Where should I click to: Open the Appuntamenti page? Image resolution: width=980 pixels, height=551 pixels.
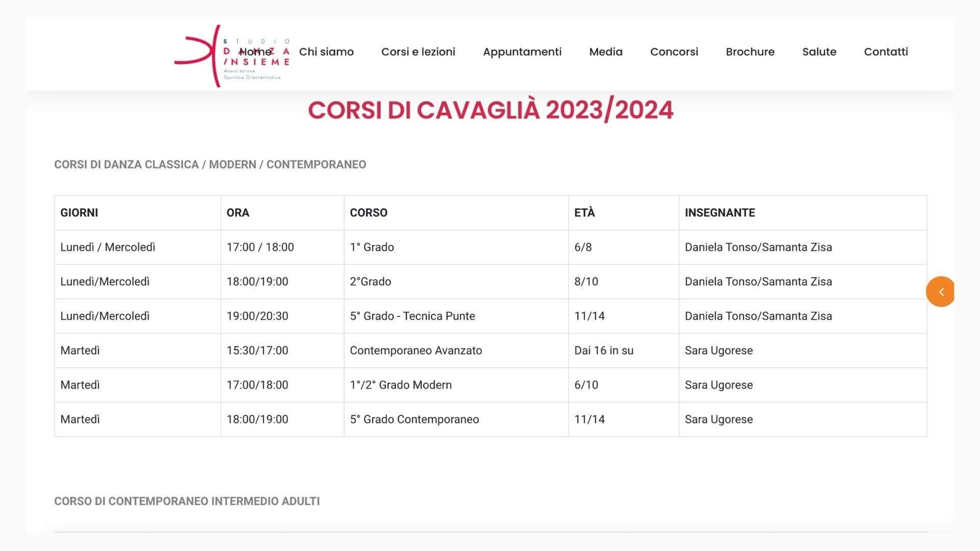coord(522,52)
